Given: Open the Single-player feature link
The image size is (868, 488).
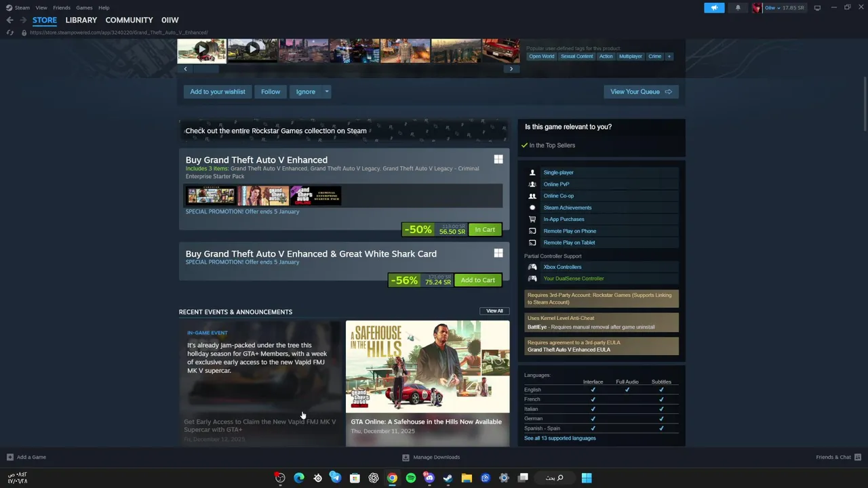Looking at the screenshot, I should (558, 173).
